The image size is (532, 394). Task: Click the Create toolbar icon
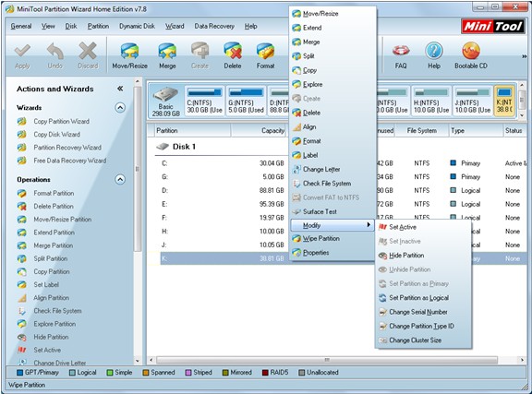tap(199, 56)
